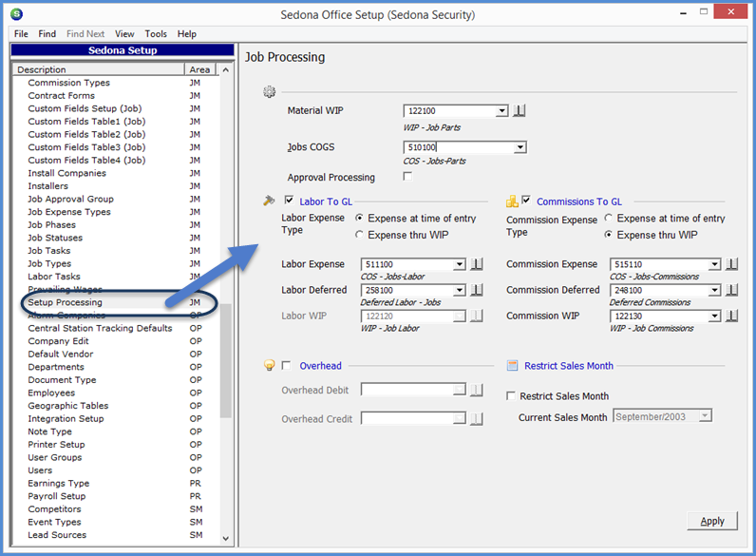Open account lookup beside Commission Deferred
The image size is (756, 556).
pyautogui.click(x=731, y=290)
